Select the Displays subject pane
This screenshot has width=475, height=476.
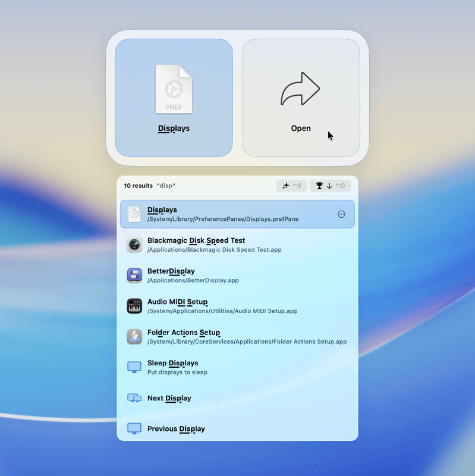point(174,98)
